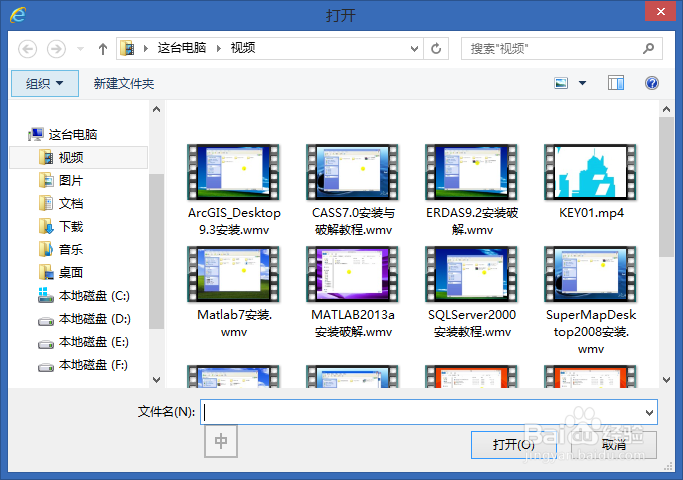Expand the address bar history dropdown
This screenshot has height=480, width=683.
tap(414, 49)
